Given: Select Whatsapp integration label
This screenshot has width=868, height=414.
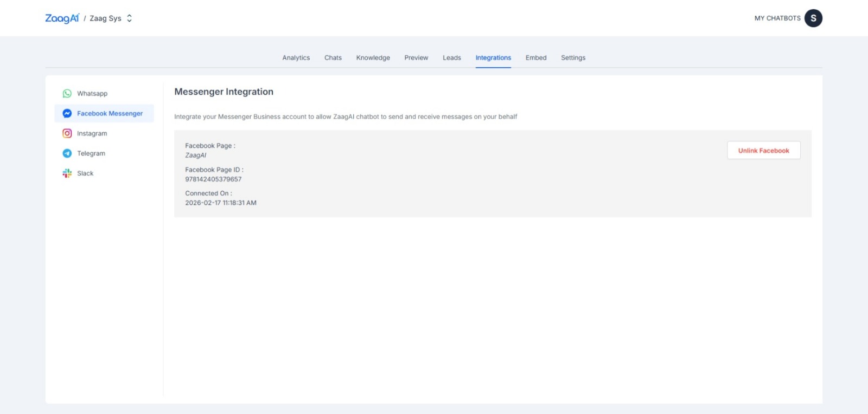Looking at the screenshot, I should point(92,94).
